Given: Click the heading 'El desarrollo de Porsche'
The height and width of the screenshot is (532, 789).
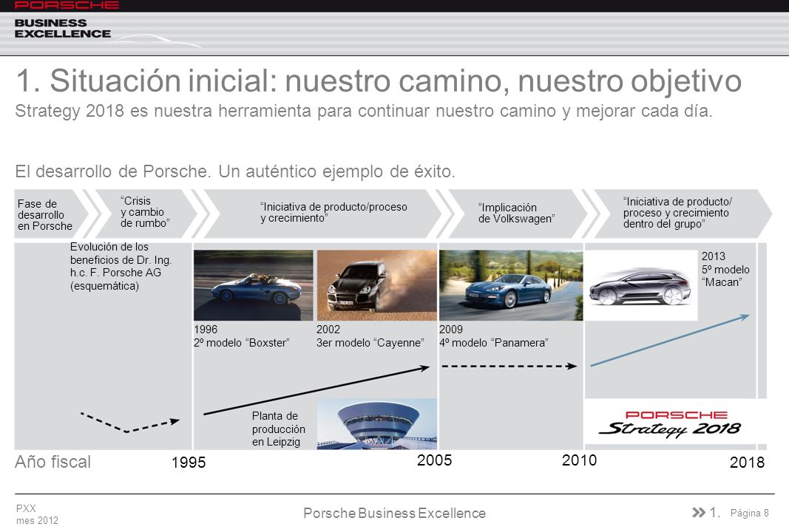Looking at the screenshot, I should coord(235,171).
